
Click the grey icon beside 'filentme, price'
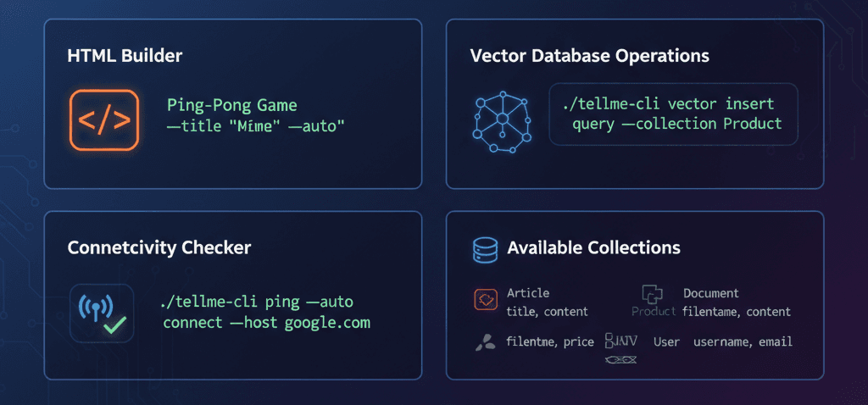(486, 342)
